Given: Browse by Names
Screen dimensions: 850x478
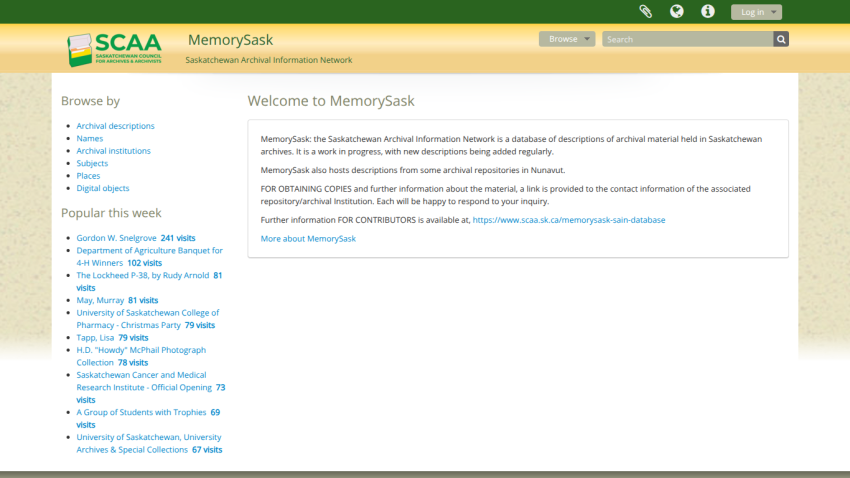Looking at the screenshot, I should [89, 138].
